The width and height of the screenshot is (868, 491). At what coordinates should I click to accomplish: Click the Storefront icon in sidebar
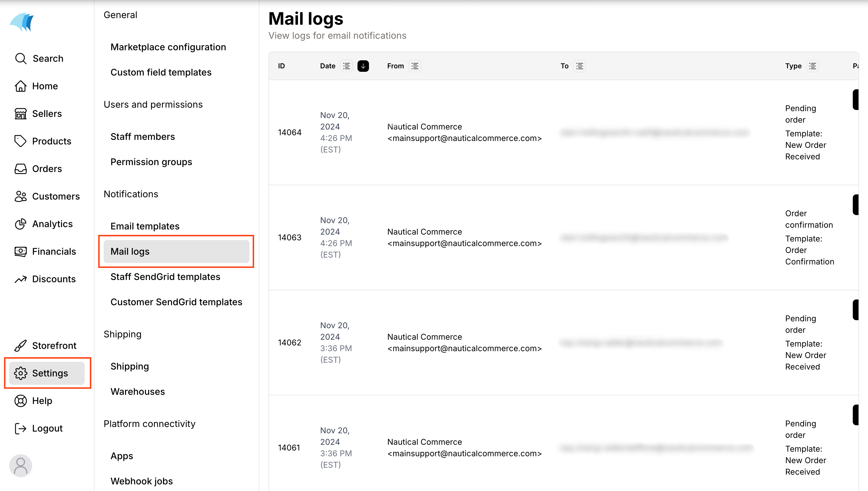(20, 346)
